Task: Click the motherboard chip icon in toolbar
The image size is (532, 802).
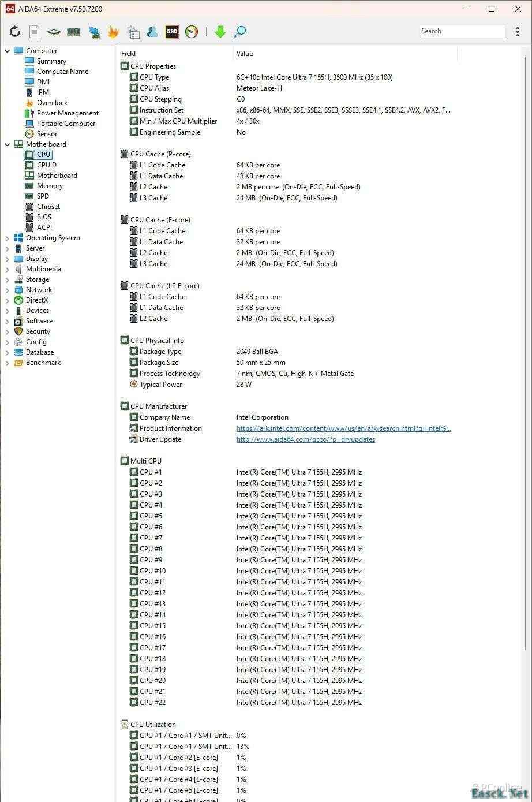Action: point(54,32)
